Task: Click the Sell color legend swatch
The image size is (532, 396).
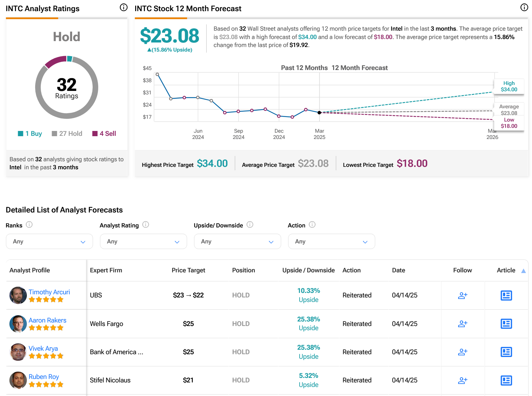Action: 95,134
